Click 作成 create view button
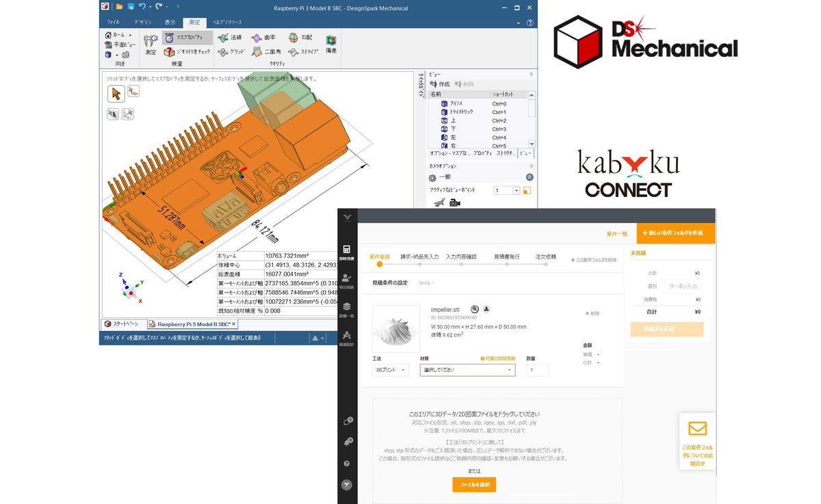 point(439,84)
